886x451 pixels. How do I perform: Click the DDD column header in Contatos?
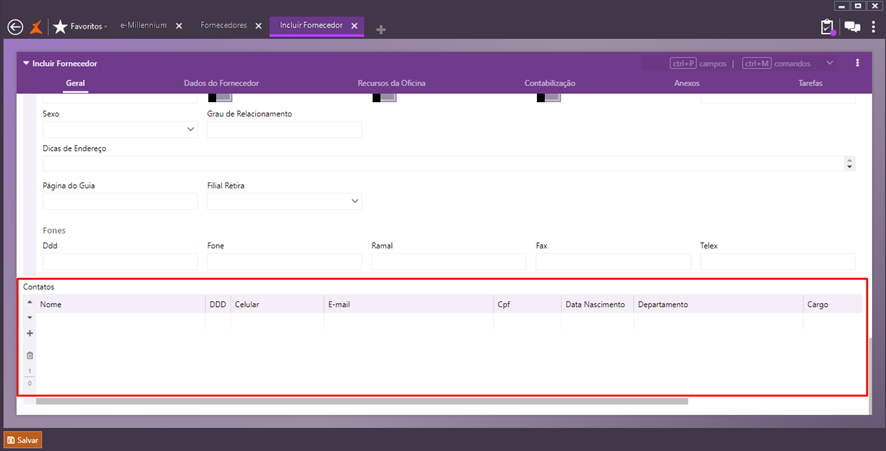tap(218, 304)
